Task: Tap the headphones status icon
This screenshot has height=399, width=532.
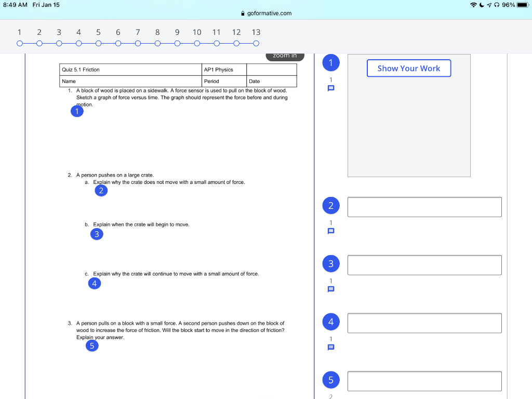Action: click(x=497, y=5)
